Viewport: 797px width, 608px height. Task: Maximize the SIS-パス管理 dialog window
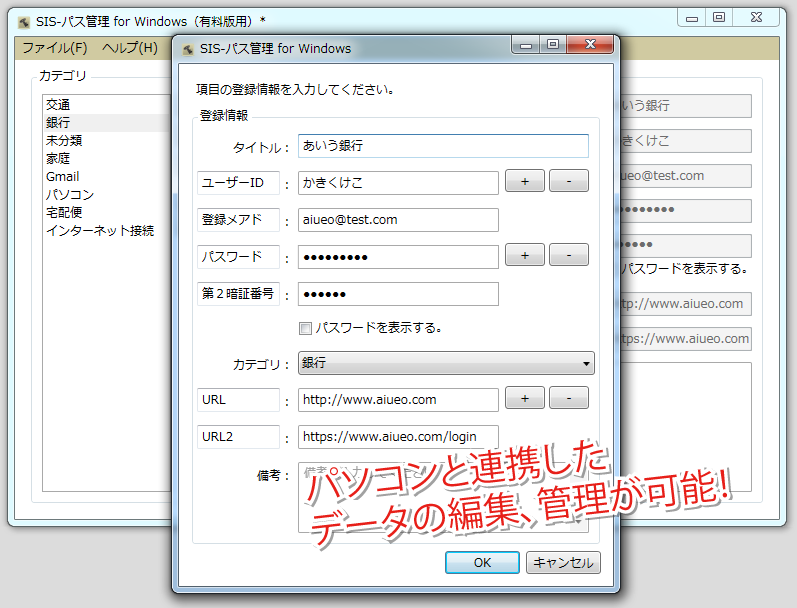(x=553, y=44)
